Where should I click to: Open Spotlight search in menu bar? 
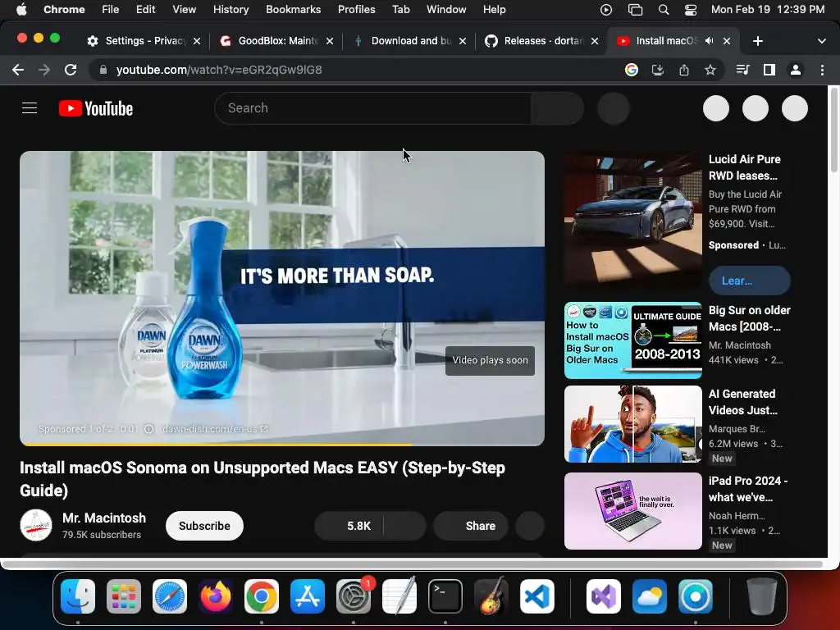coord(663,10)
